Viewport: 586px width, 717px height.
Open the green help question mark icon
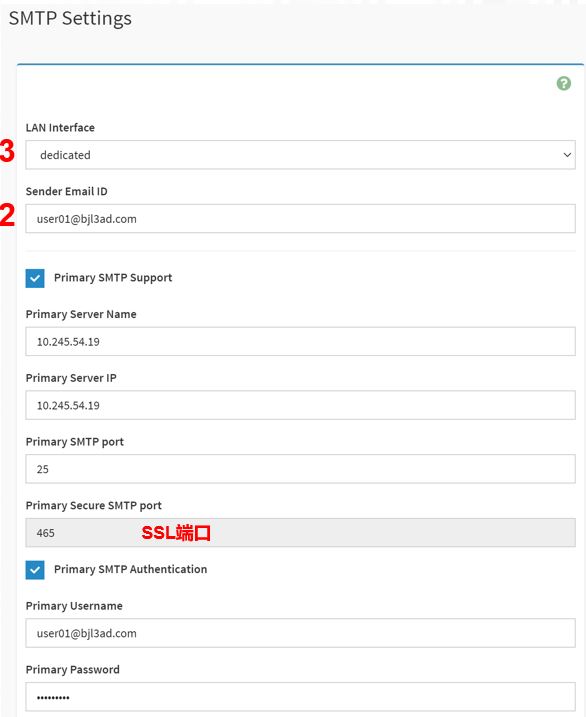(x=564, y=83)
